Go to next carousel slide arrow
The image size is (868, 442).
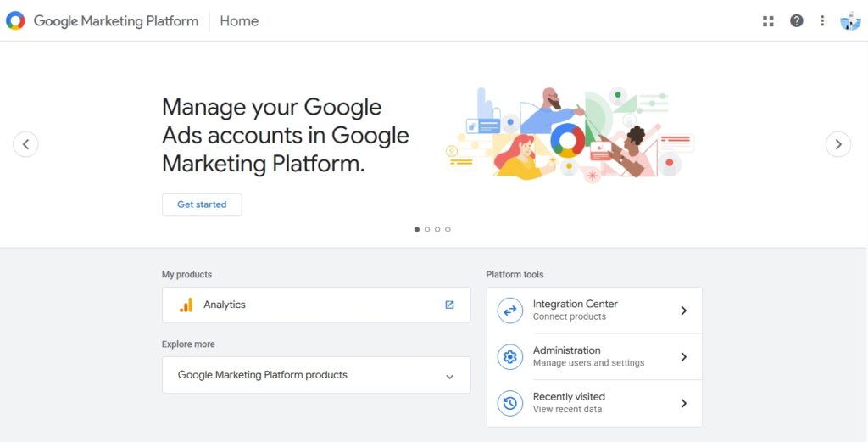click(x=838, y=144)
